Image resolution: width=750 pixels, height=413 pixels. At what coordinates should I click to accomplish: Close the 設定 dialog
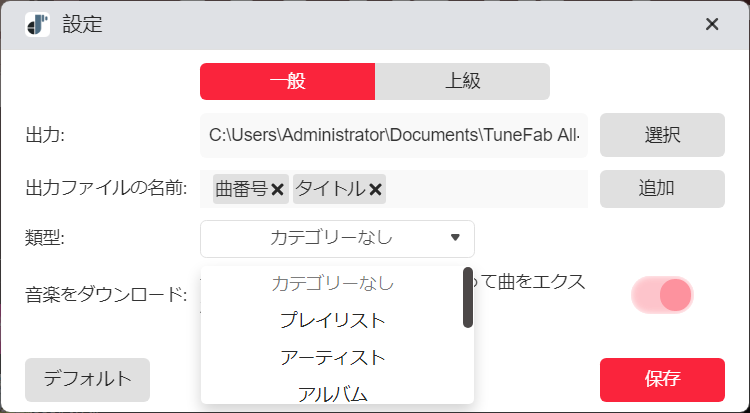[x=712, y=24]
